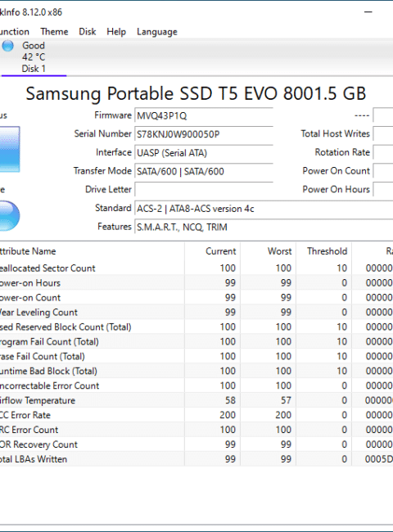Click the Features field S.M.A.R.T., NCQ, TRIM
Viewport: 393px width, 532px height.
click(x=264, y=227)
